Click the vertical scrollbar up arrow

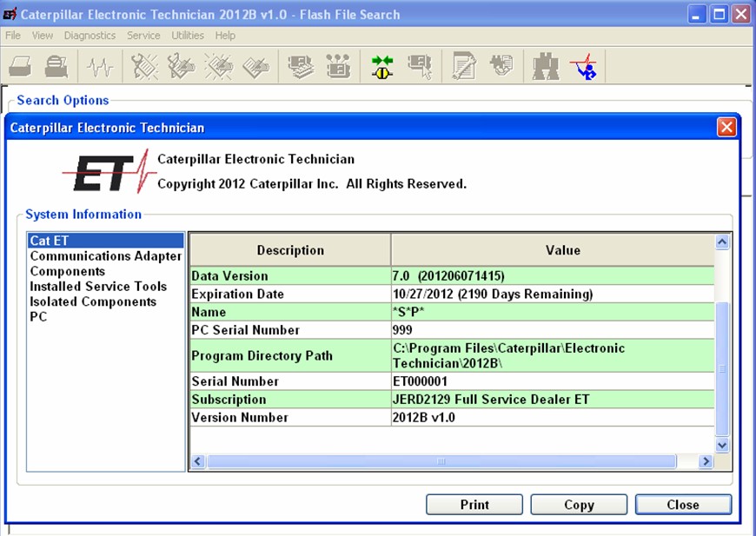pos(722,242)
